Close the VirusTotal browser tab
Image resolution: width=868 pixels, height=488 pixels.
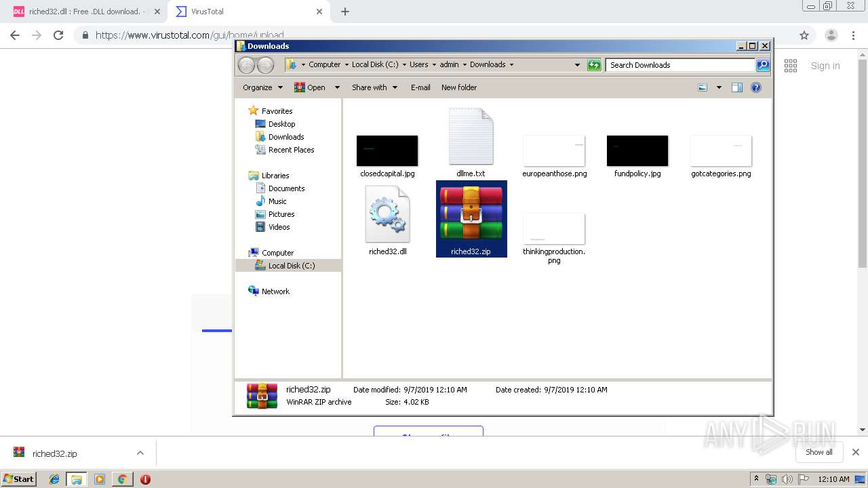pos(319,12)
